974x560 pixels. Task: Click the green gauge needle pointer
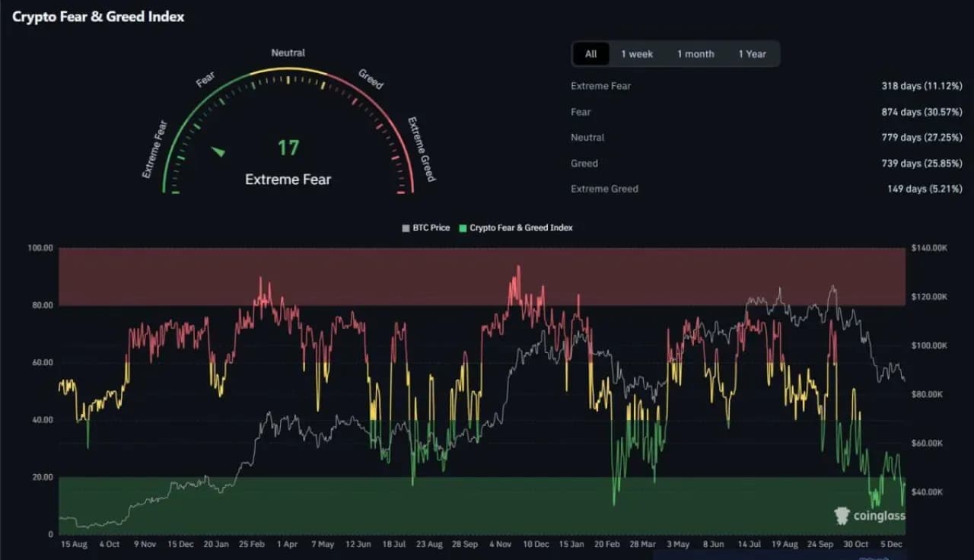218,151
